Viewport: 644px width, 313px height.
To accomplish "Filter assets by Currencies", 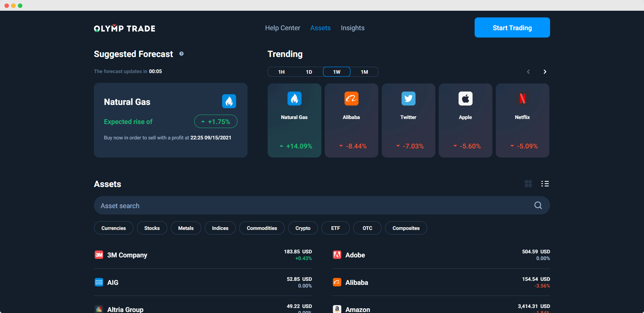I will click(114, 228).
